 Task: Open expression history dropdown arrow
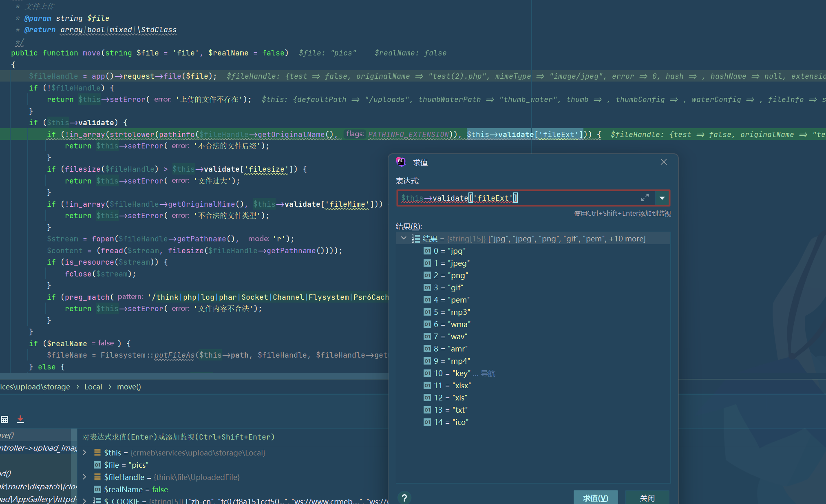(x=662, y=198)
